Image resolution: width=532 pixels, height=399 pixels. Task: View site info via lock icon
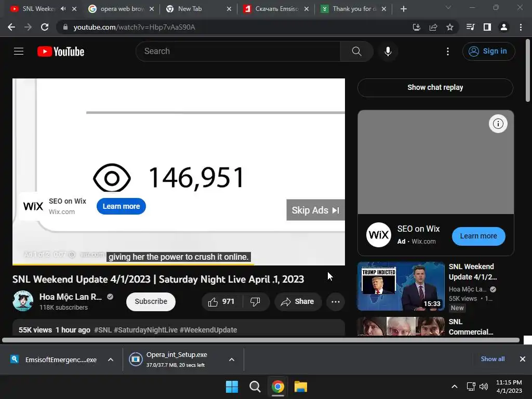(65, 27)
